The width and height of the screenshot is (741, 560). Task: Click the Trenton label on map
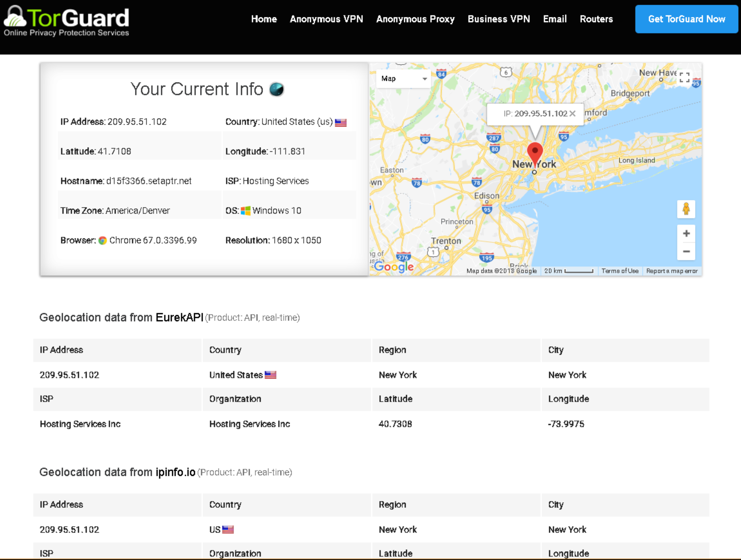[446, 241]
